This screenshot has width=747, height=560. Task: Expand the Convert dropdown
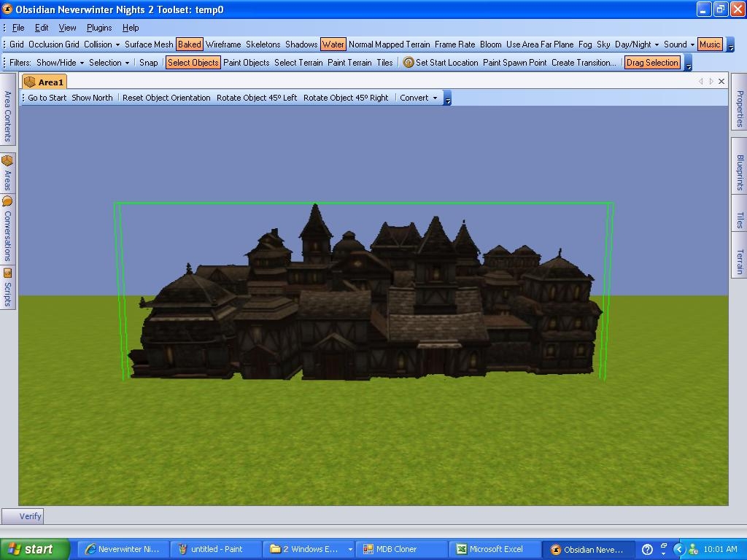tap(419, 98)
